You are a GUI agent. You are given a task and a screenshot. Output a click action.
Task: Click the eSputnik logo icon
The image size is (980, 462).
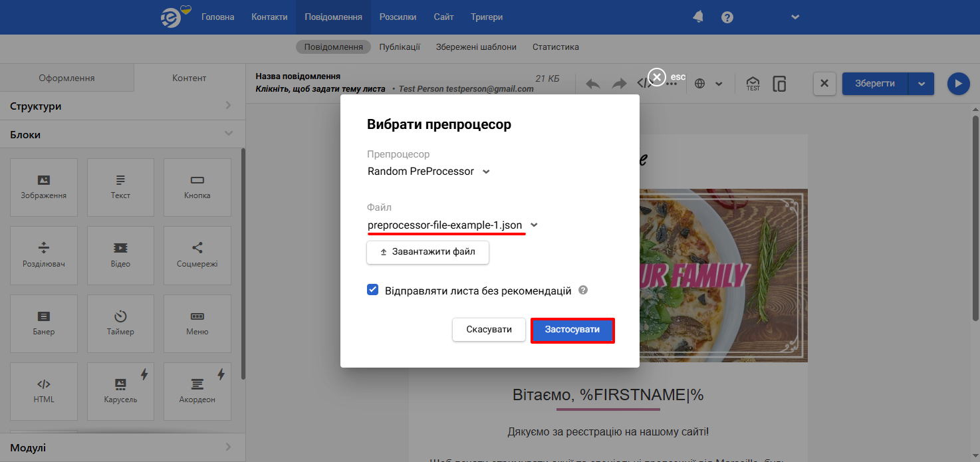point(174,17)
